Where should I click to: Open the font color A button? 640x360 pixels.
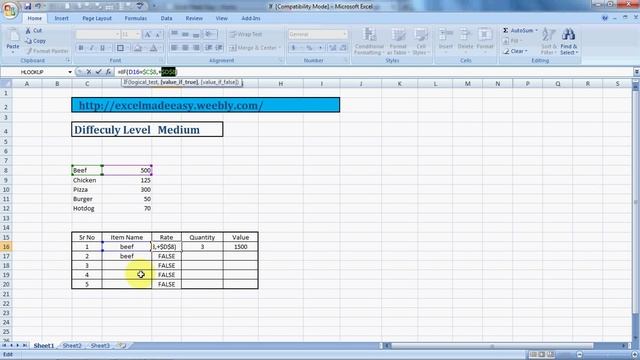click(x=154, y=48)
